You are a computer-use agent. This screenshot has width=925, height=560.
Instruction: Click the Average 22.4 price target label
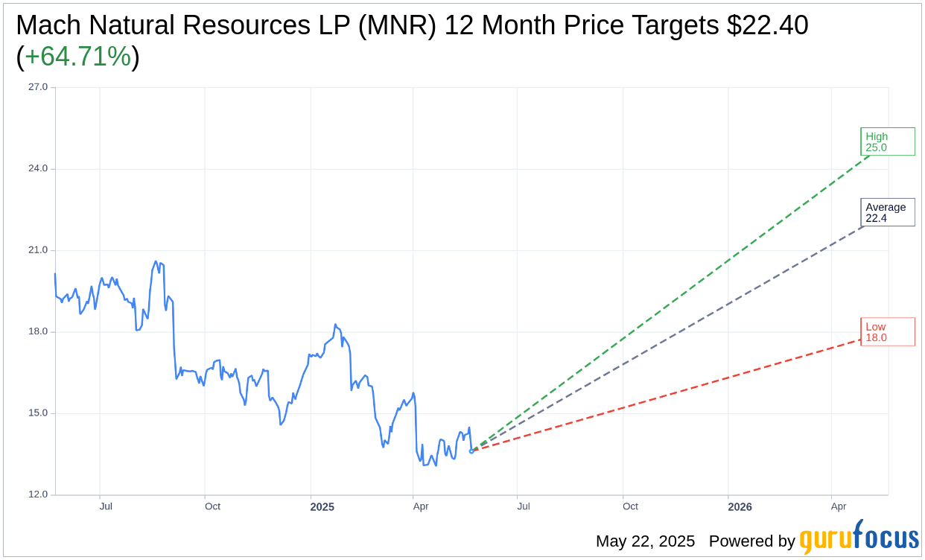(888, 212)
